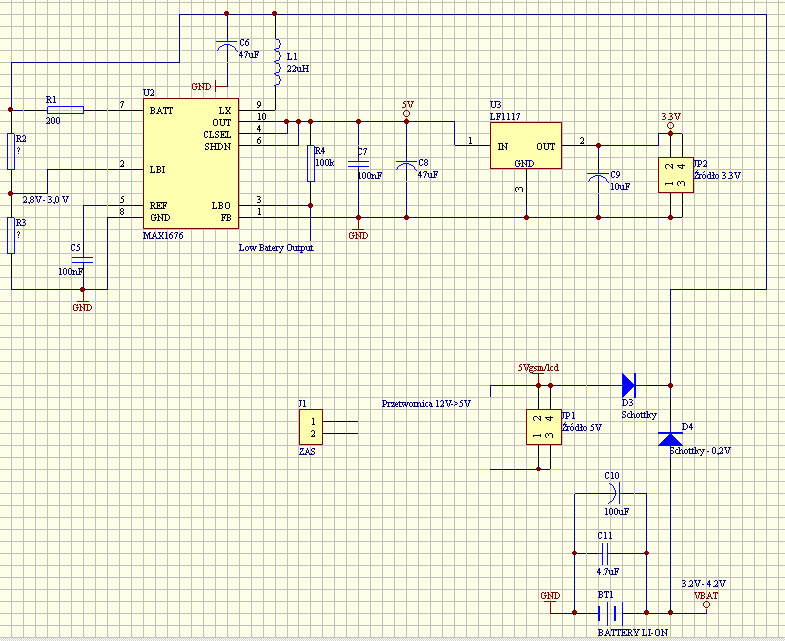Click the '2,8V - 3,0 V' annotation
Image resolution: width=785 pixels, height=641 pixels.
click(x=46, y=199)
